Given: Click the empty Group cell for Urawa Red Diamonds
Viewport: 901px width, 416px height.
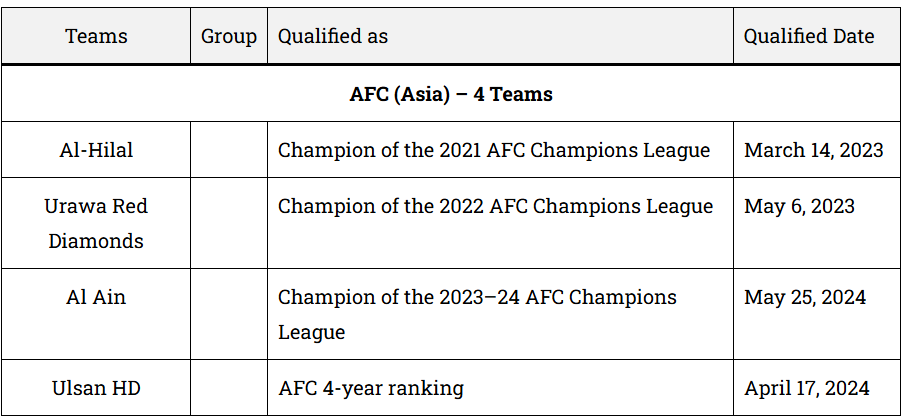Looking at the screenshot, I should pyautogui.click(x=229, y=223).
